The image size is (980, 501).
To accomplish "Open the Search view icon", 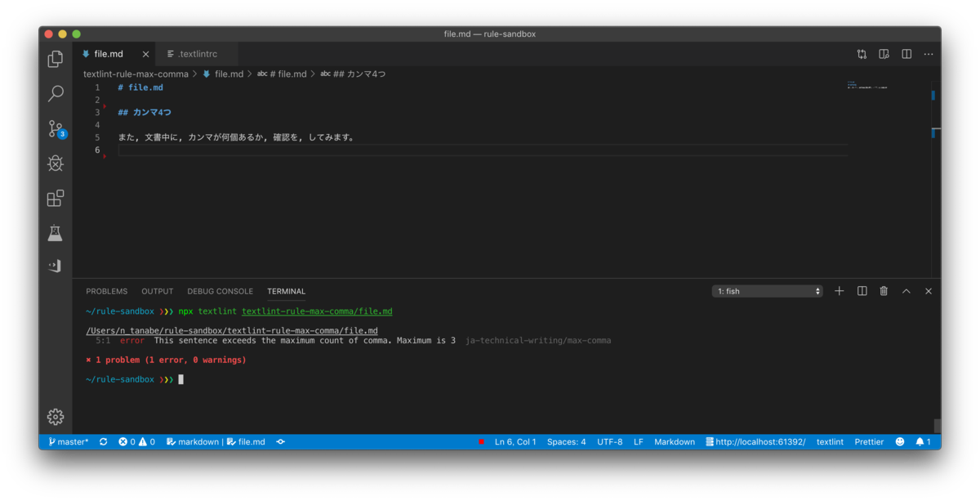I will coord(56,94).
